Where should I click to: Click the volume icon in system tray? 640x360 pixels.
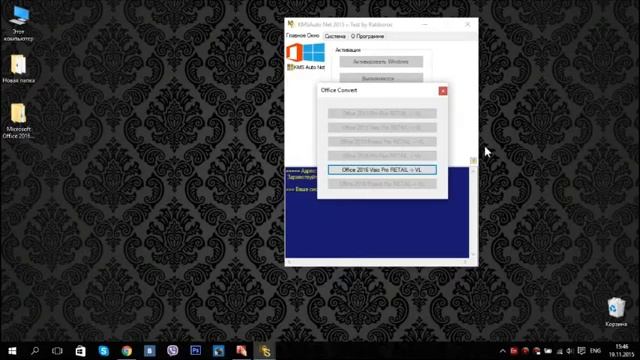coord(570,351)
